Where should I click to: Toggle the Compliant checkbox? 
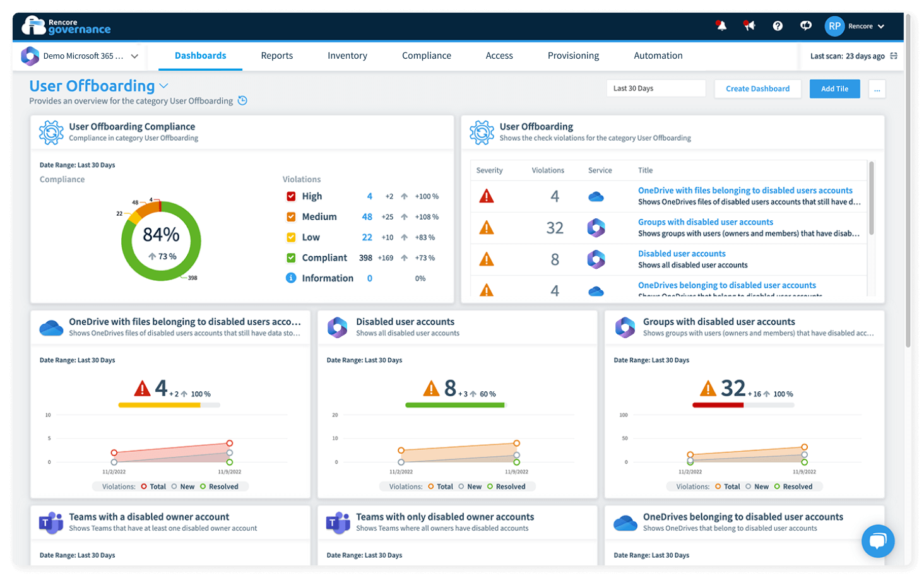(x=291, y=257)
